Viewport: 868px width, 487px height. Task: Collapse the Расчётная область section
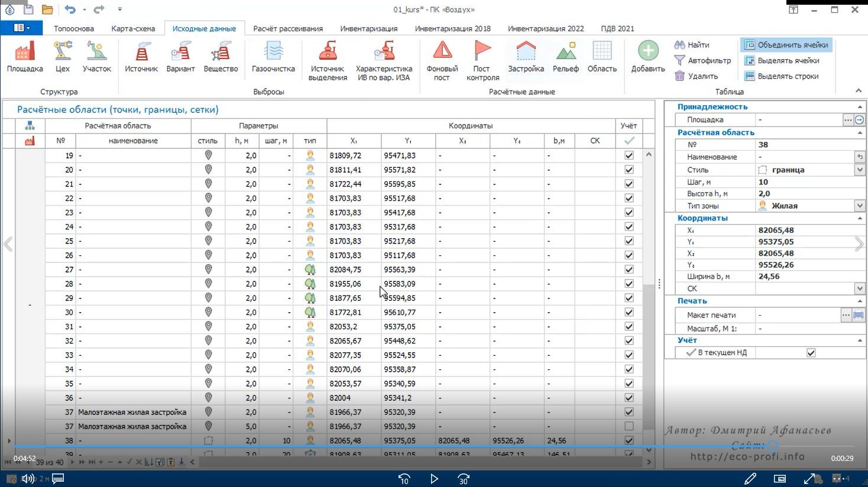click(x=860, y=132)
